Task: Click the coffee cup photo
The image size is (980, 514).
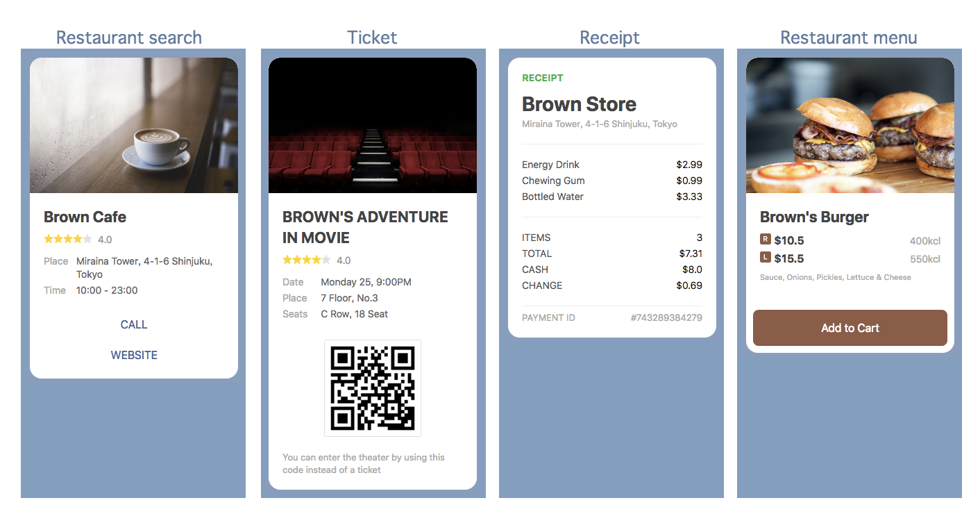Action: [134, 126]
